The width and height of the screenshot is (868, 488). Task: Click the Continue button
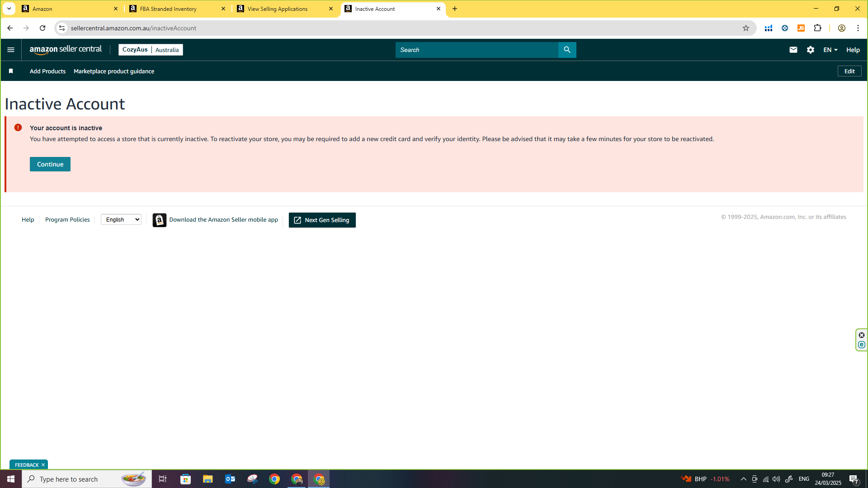click(50, 164)
